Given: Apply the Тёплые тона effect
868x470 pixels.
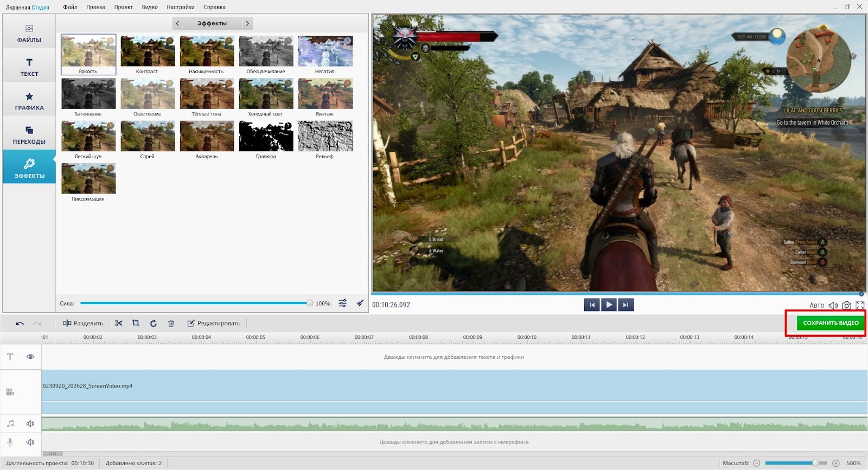Looking at the screenshot, I should (207, 97).
